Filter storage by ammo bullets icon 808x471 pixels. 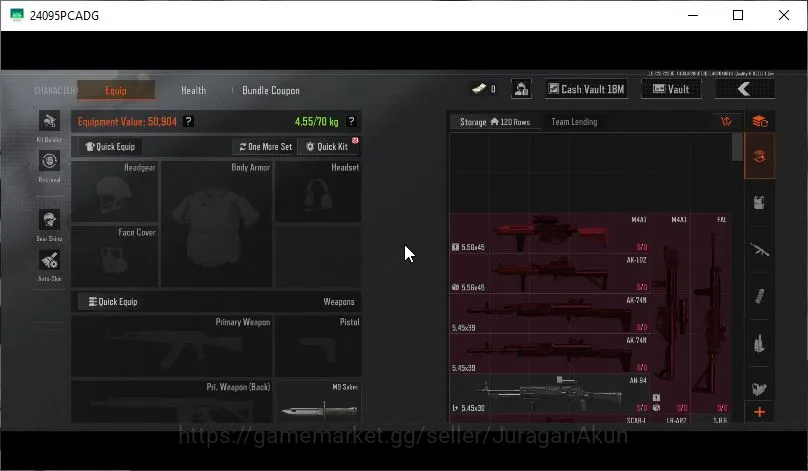pos(760,343)
